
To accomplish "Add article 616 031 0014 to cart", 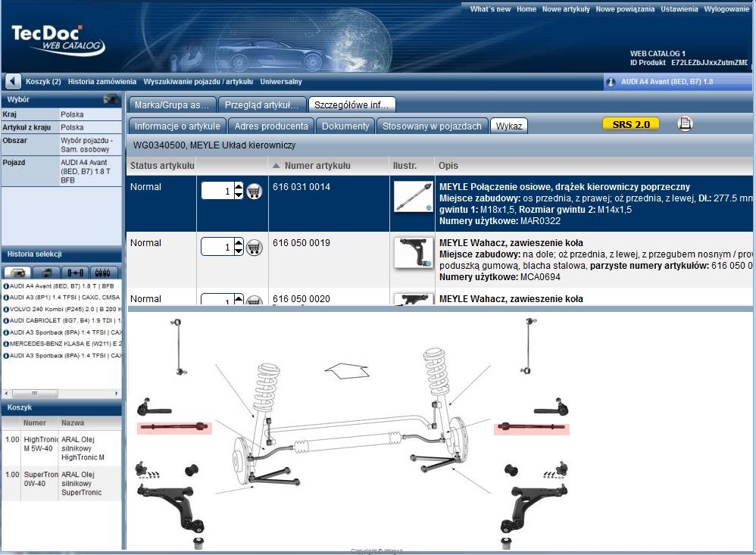I will click(254, 192).
